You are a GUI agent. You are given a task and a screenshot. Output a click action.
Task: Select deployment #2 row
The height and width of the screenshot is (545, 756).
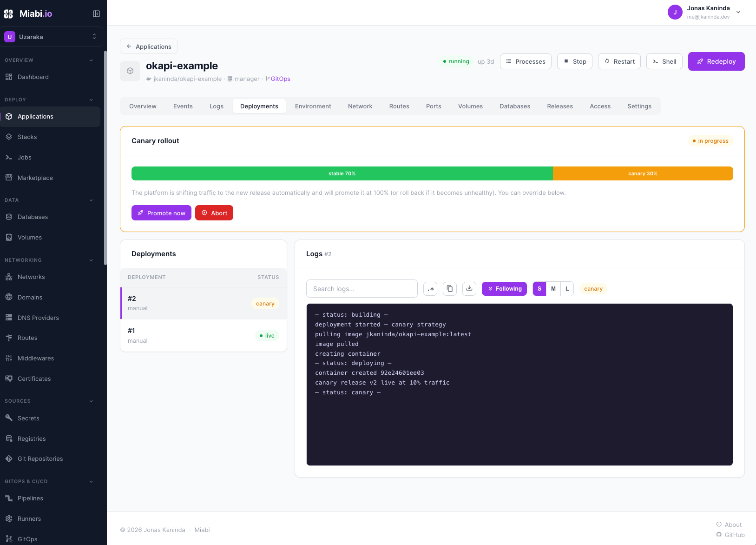coord(204,303)
